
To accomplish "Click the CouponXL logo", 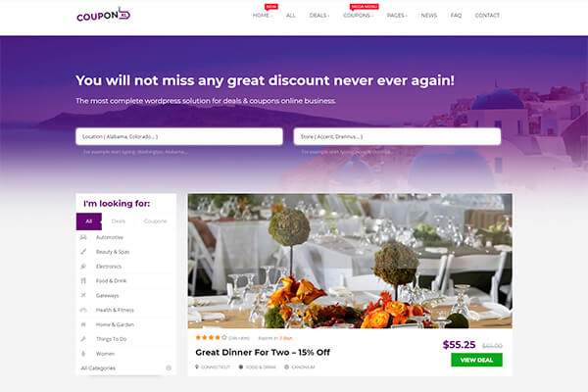I will 104,15.
